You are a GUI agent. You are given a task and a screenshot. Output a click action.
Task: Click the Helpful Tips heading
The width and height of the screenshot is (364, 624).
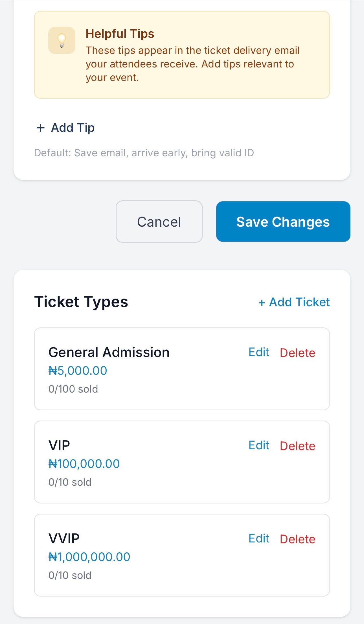(x=120, y=34)
